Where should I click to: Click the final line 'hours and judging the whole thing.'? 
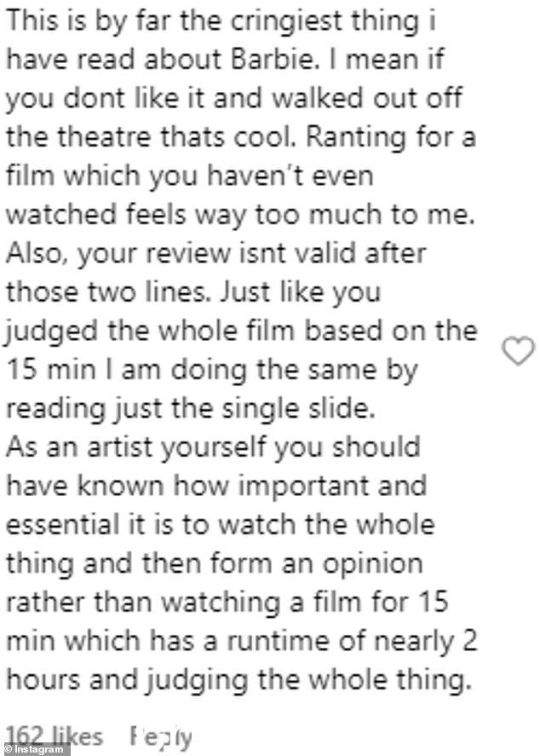238,681
